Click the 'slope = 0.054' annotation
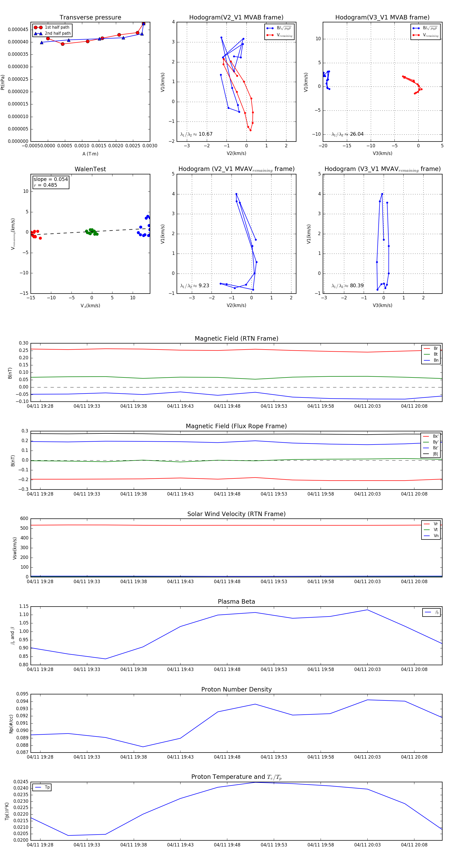This screenshot has height=868, width=473. tap(50, 179)
